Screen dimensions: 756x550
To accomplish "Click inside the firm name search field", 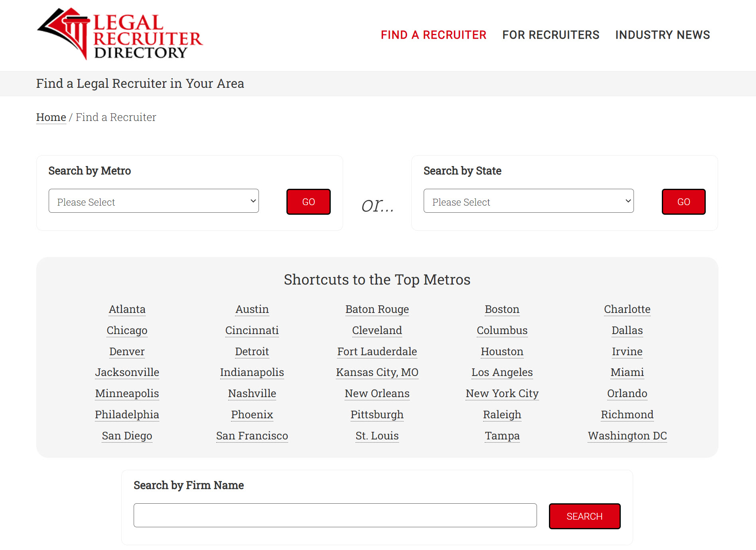I will [335, 515].
